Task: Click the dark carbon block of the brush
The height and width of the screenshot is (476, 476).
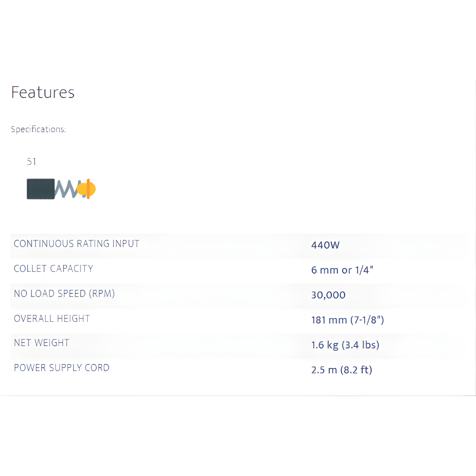Action: [x=40, y=189]
